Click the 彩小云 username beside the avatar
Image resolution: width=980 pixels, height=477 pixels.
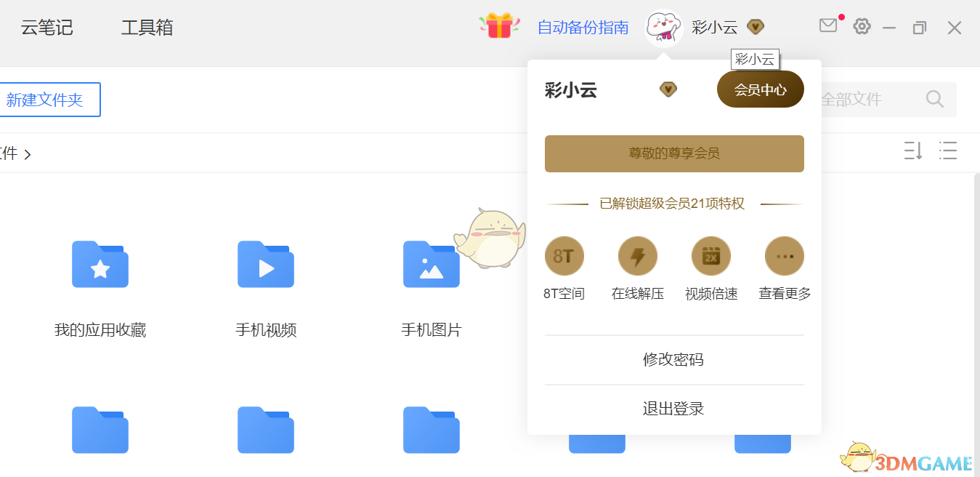715,28
